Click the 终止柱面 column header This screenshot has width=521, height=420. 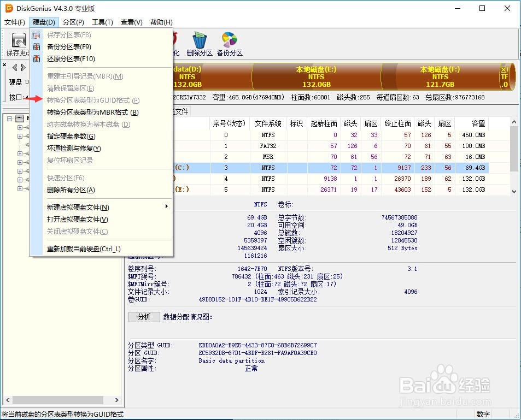pos(398,123)
